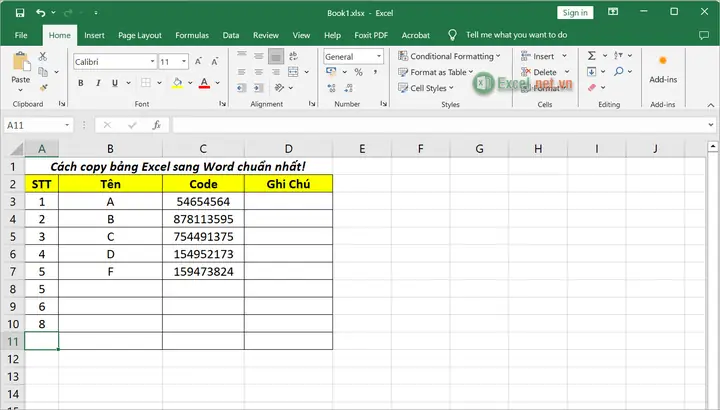
Task: Switch to the Page Layout tab
Action: point(140,35)
